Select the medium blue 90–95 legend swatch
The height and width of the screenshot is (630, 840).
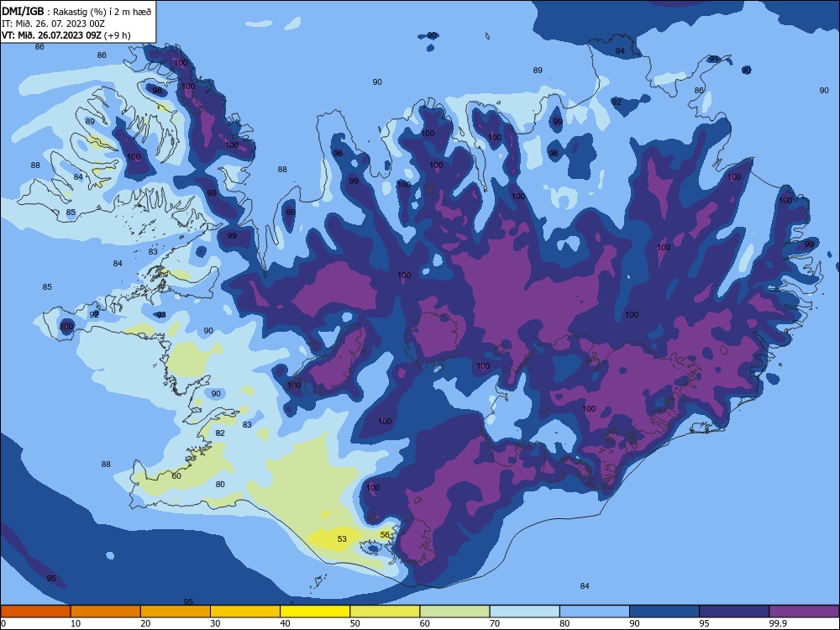(x=664, y=612)
